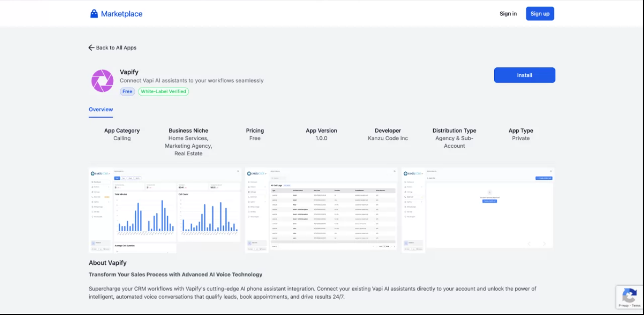Click the Free pricing badge under Vapify
Image resolution: width=644 pixels, height=315 pixels.
(x=127, y=91)
